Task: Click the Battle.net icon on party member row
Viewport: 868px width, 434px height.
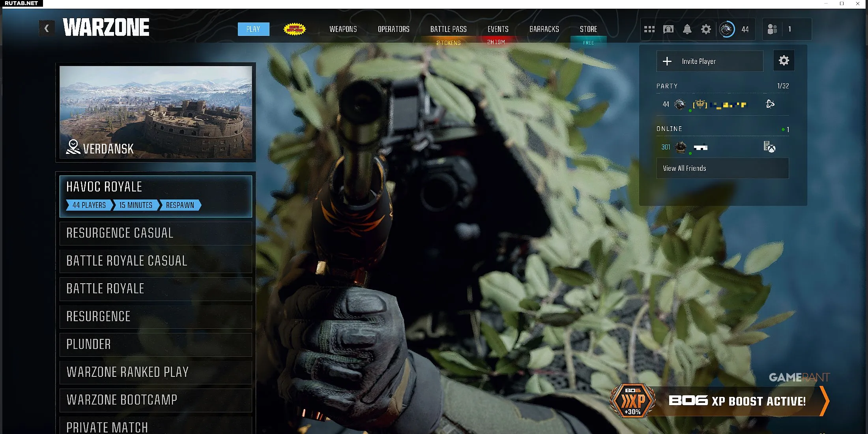Action: (x=770, y=104)
